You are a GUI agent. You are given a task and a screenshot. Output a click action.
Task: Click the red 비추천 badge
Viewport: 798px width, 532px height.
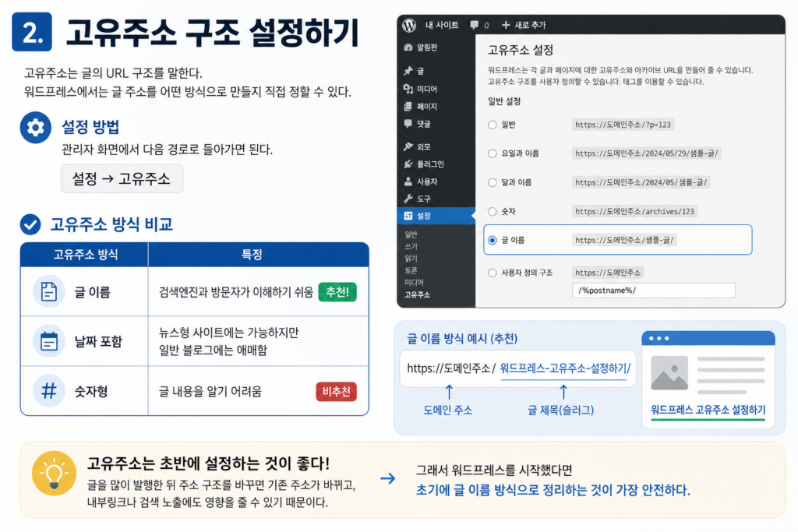pos(337,392)
